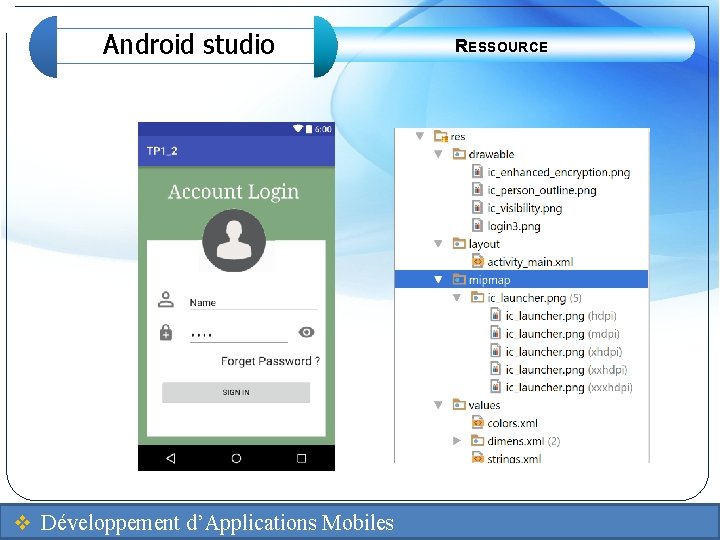Click the hdpi ic_launcher.png file icon
Screen dimensions: 720x540
[495, 315]
